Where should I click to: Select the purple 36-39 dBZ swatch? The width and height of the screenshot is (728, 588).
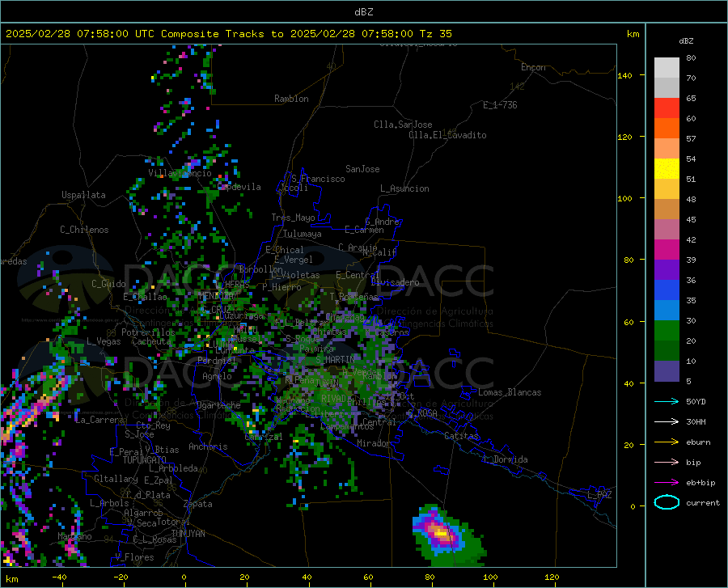[667, 270]
